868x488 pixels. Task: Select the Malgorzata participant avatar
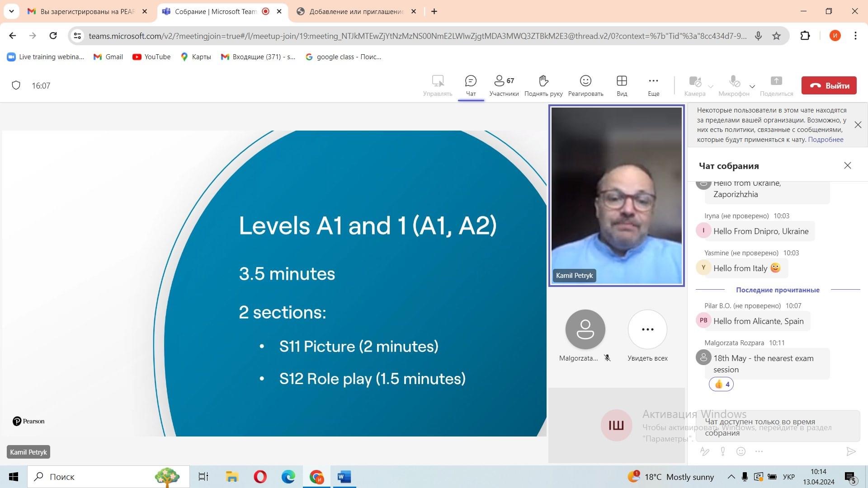(585, 329)
